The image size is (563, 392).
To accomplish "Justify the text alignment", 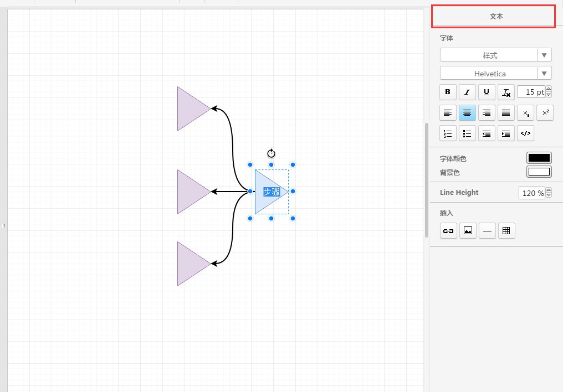I will tap(506, 113).
